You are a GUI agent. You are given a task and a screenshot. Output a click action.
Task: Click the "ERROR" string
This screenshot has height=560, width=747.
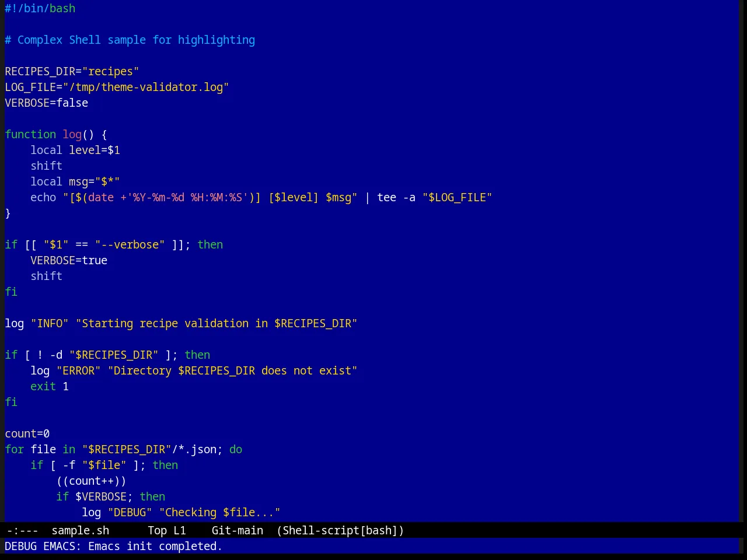tap(79, 370)
